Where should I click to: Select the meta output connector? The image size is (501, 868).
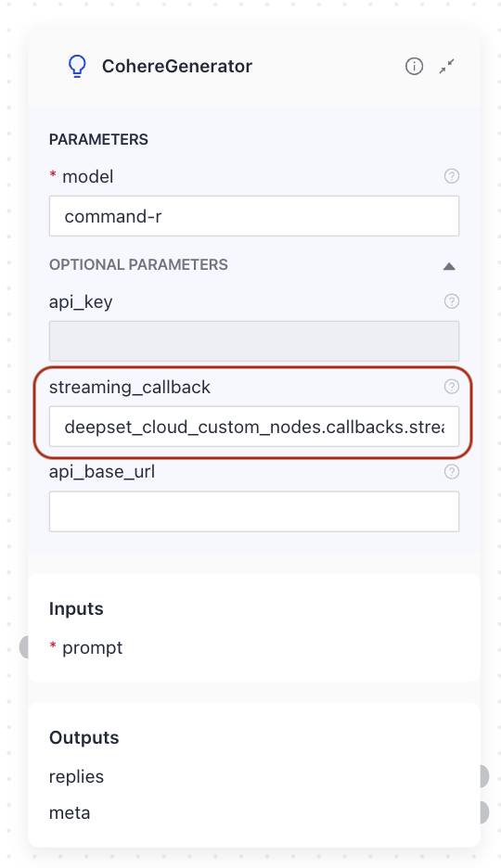point(483,812)
